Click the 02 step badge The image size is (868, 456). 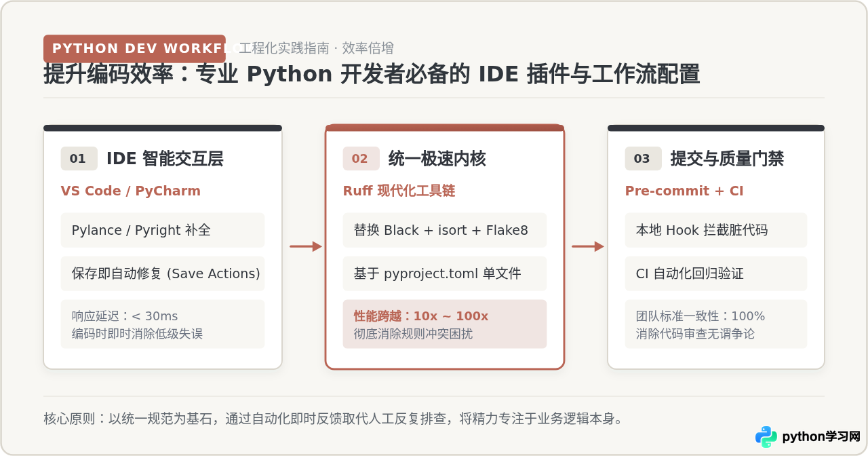pyautogui.click(x=361, y=159)
